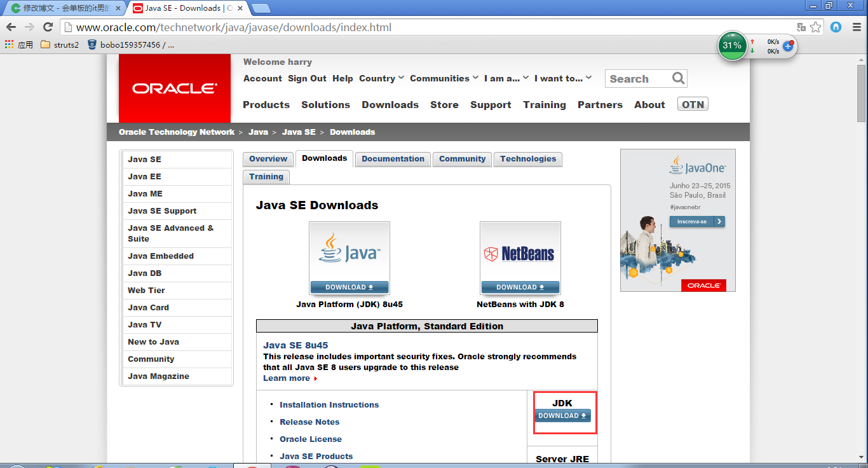Click About in main navigation
The height and width of the screenshot is (468, 868).
[x=649, y=105]
